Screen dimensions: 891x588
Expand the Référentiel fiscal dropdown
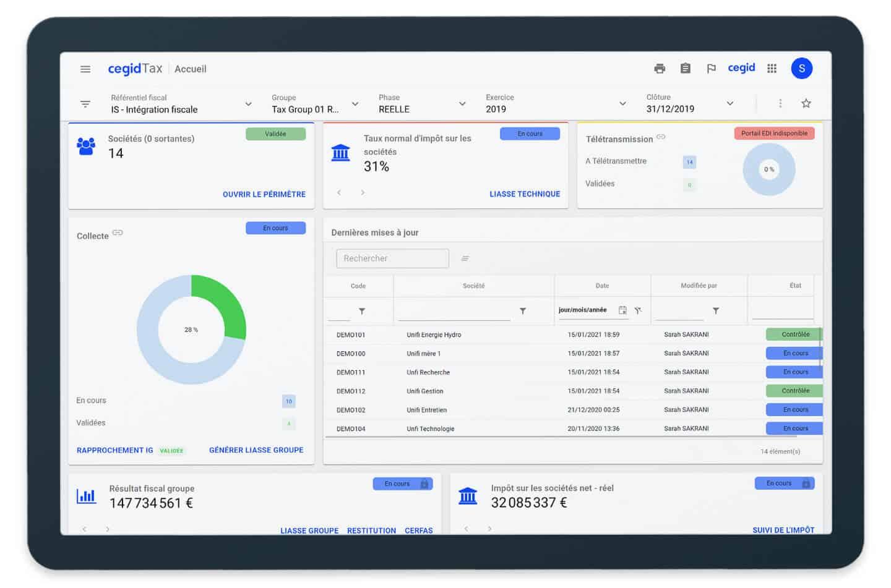[248, 104]
